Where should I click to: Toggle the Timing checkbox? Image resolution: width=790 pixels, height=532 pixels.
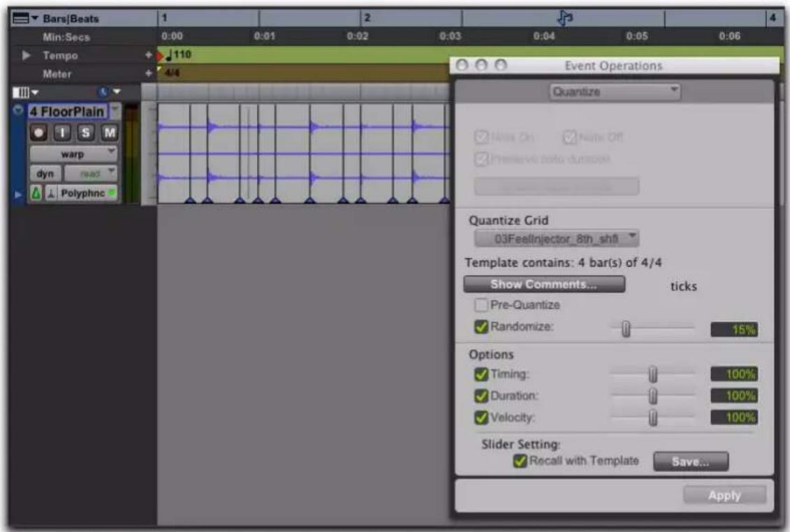[x=481, y=374]
